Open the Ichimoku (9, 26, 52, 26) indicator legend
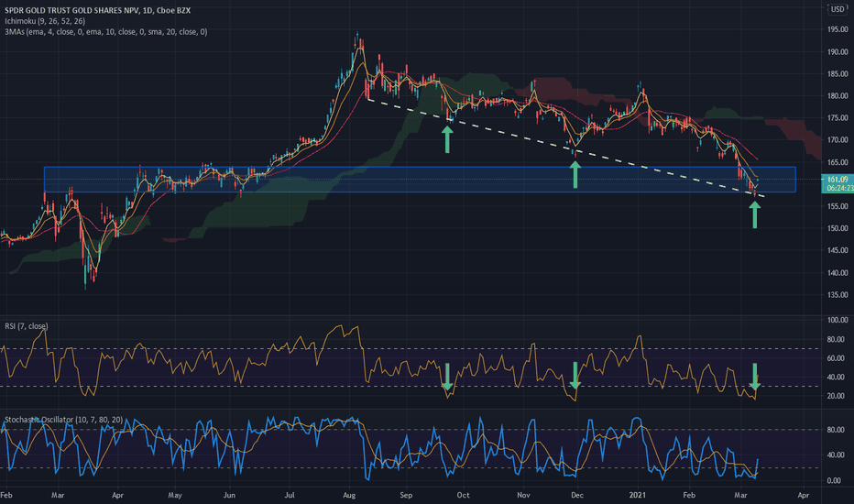Screen dimensions: 854x504 coord(45,21)
